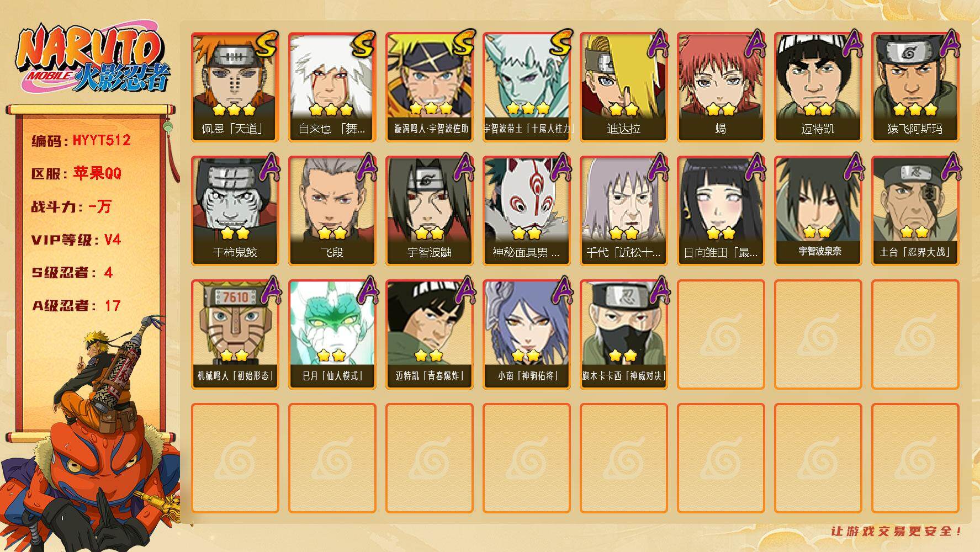The height and width of the screenshot is (552, 980).
Task: Select the 迈特凯 three-star card
Action: pyautogui.click(x=818, y=87)
